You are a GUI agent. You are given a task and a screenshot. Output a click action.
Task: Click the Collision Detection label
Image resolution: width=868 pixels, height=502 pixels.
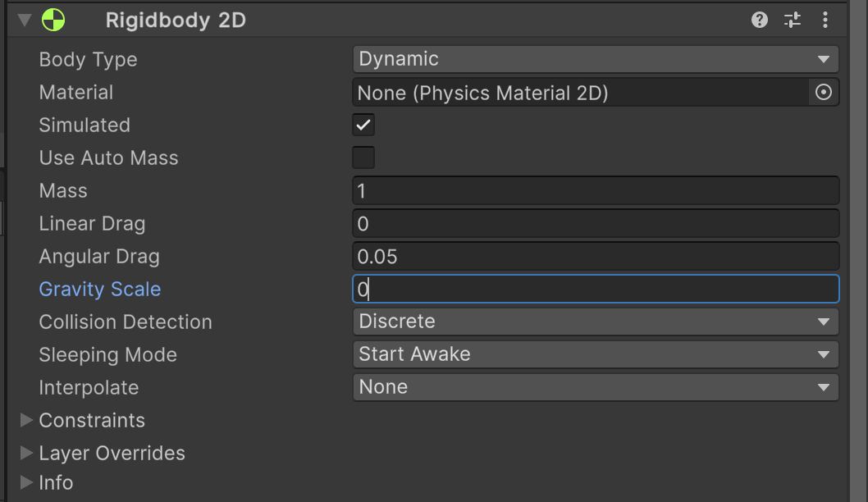coord(125,322)
